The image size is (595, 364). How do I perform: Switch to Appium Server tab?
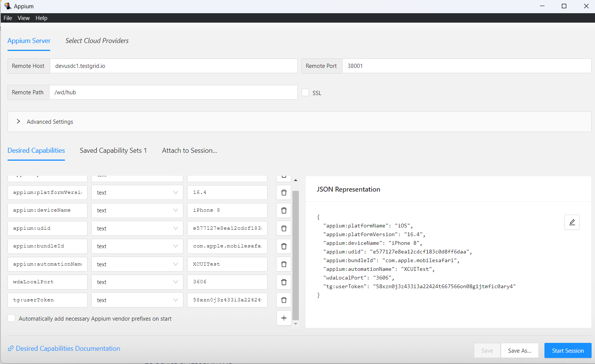pyautogui.click(x=29, y=41)
